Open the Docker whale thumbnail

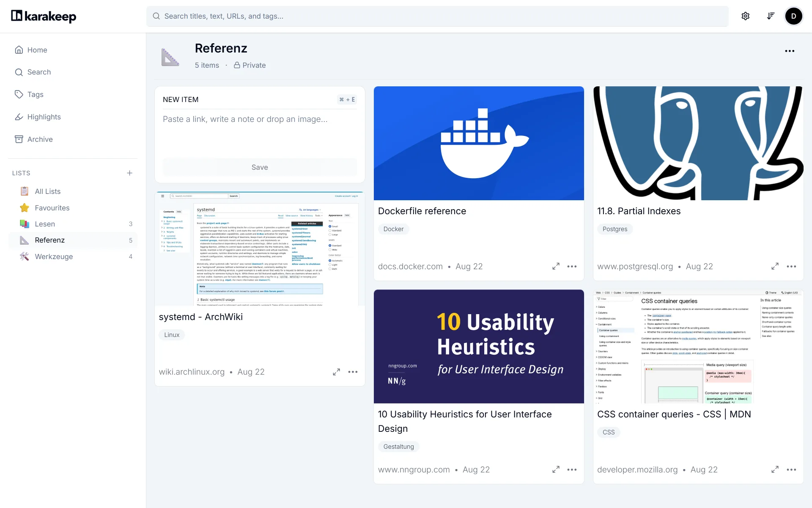(479, 143)
